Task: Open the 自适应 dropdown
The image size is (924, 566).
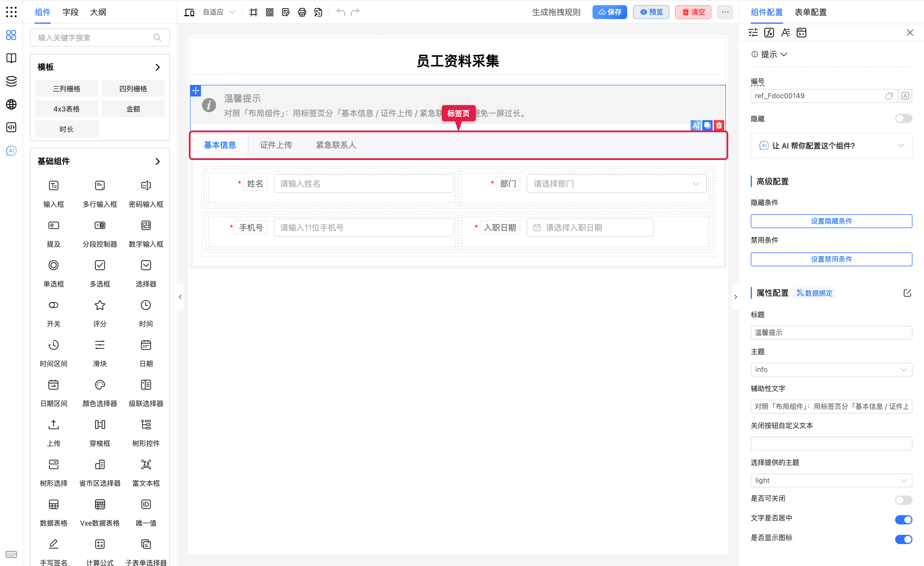Action: click(x=219, y=12)
